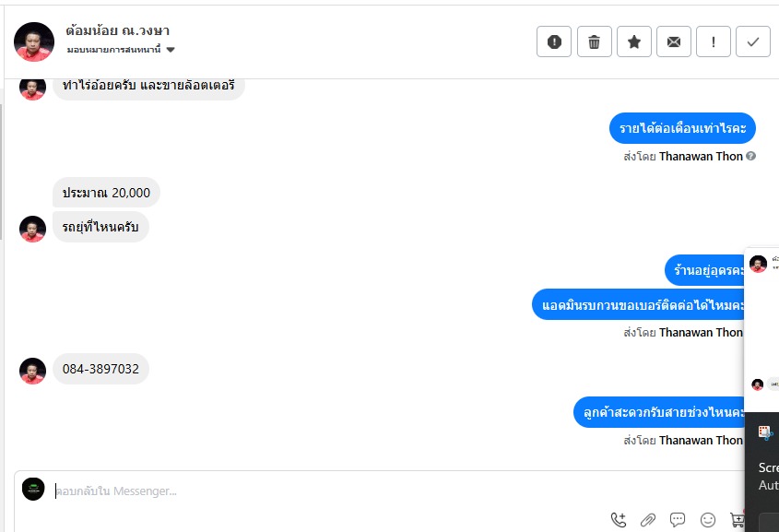Star this conversation as important
This screenshot has height=532, width=779.
click(x=634, y=41)
